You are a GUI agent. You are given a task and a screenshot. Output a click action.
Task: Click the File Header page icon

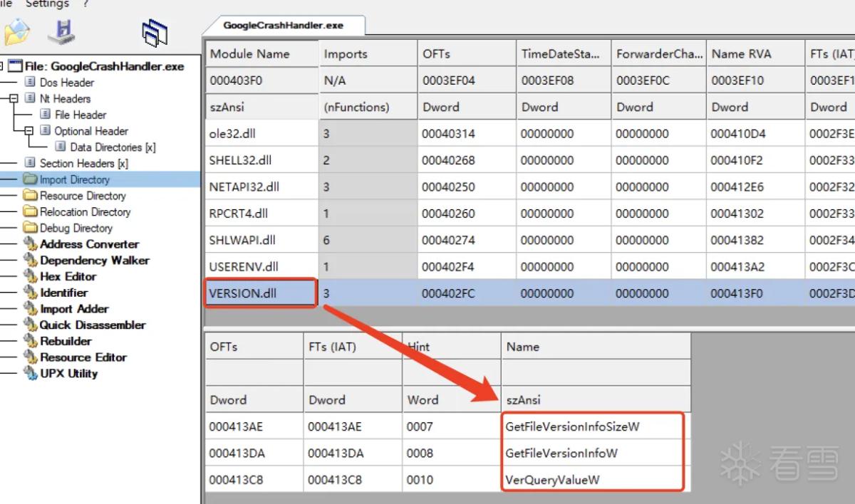tap(46, 115)
